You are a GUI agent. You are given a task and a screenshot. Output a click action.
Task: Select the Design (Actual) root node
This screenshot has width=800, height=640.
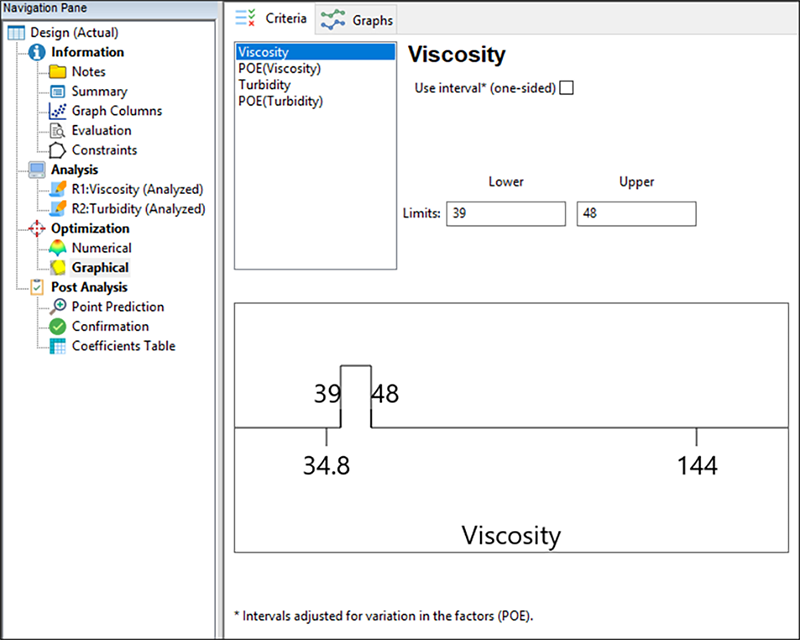(x=71, y=32)
